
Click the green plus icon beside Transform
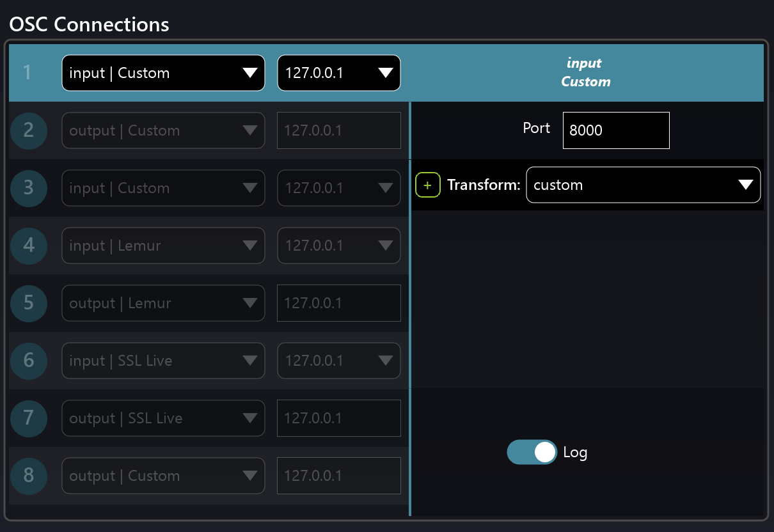428,185
